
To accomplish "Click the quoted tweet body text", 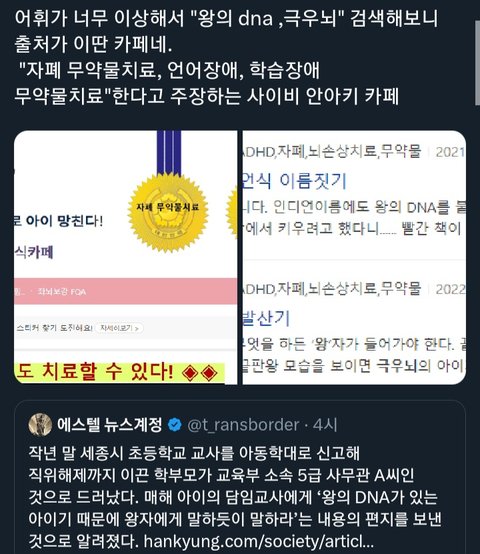I will [235, 497].
